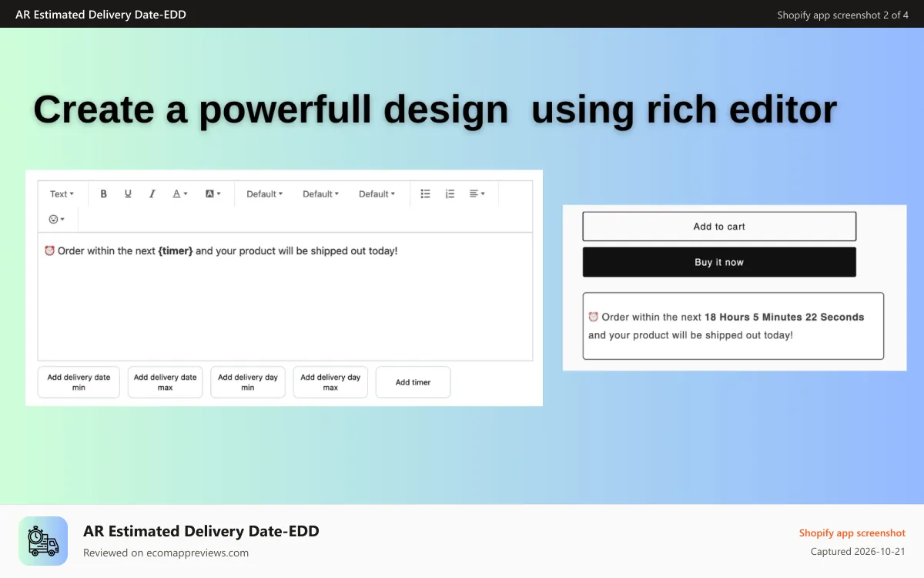924x578 pixels.
Task: Click the preview text and your product will be shipped out today
Action: click(x=691, y=335)
